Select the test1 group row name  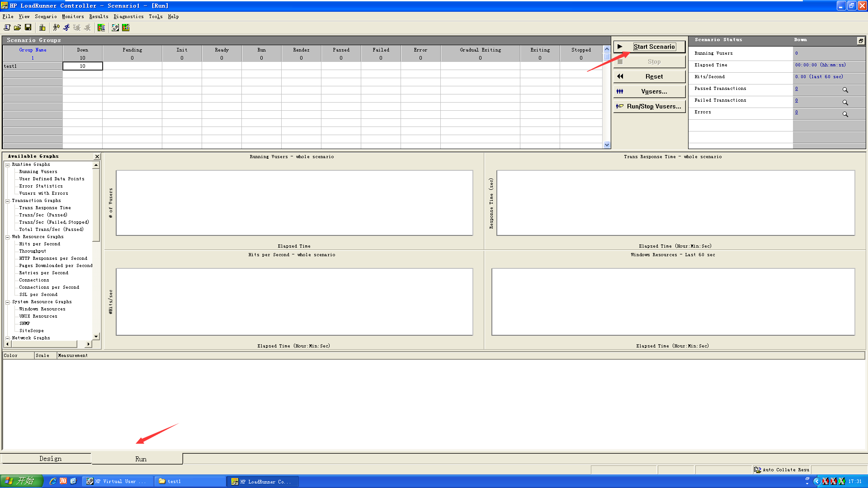tap(33, 66)
